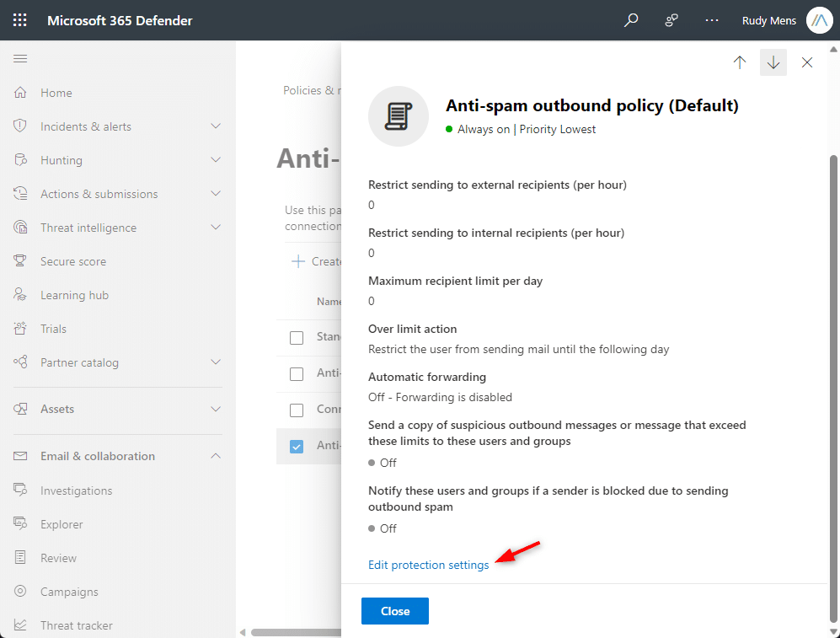The width and height of the screenshot is (840, 638).
Task: Click Edit protection settings link
Action: coord(429,566)
